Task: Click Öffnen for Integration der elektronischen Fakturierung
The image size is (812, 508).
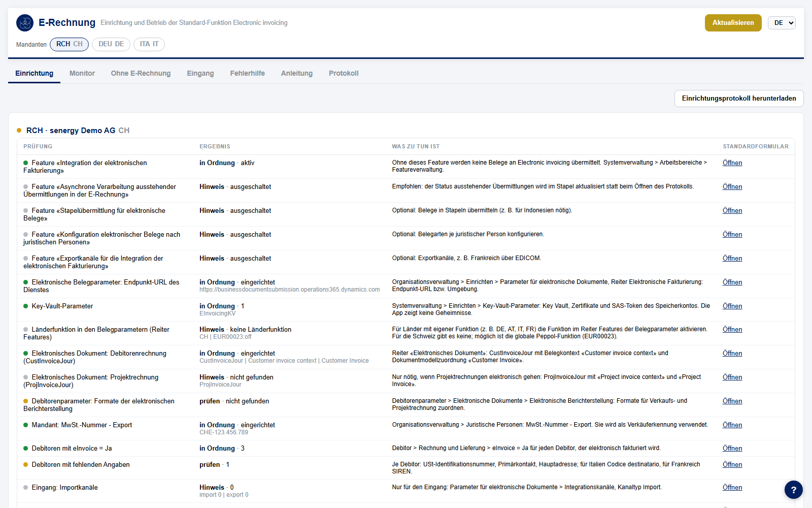Action: click(732, 163)
